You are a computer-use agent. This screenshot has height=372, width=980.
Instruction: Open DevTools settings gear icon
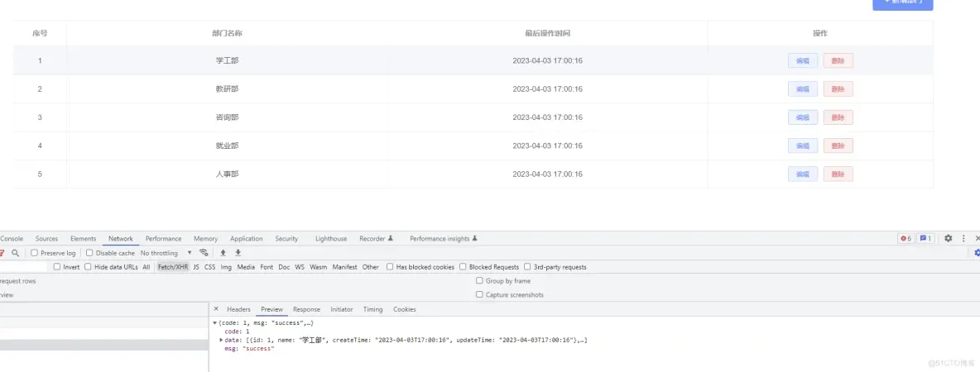tap(948, 238)
